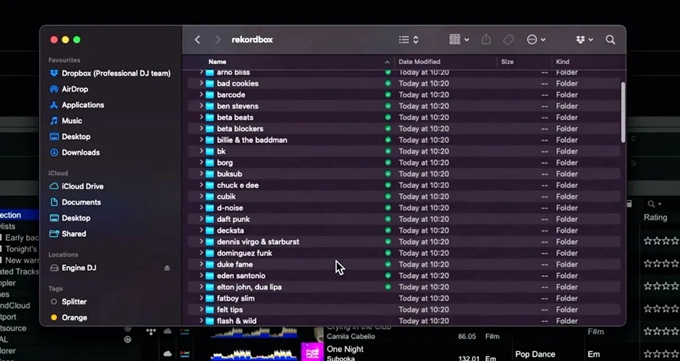
Task: Click the Share toolbar icon
Action: 486,39
